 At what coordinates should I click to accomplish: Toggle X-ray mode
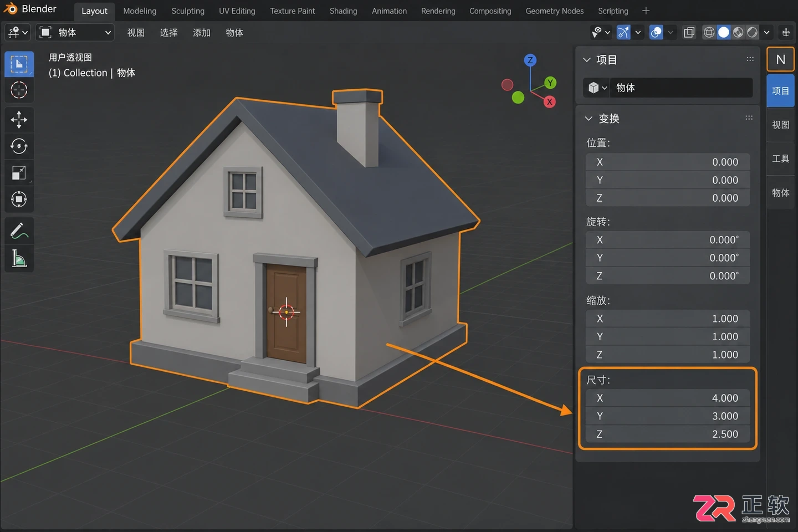pyautogui.click(x=689, y=32)
